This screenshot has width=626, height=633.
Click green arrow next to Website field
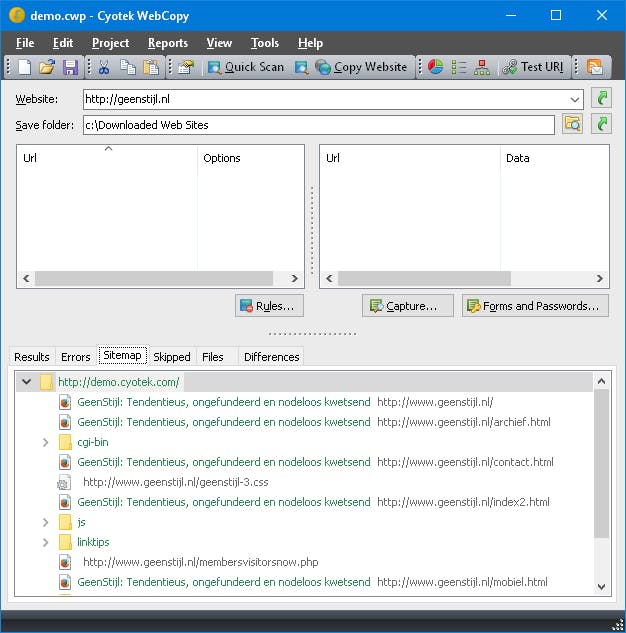(601, 98)
